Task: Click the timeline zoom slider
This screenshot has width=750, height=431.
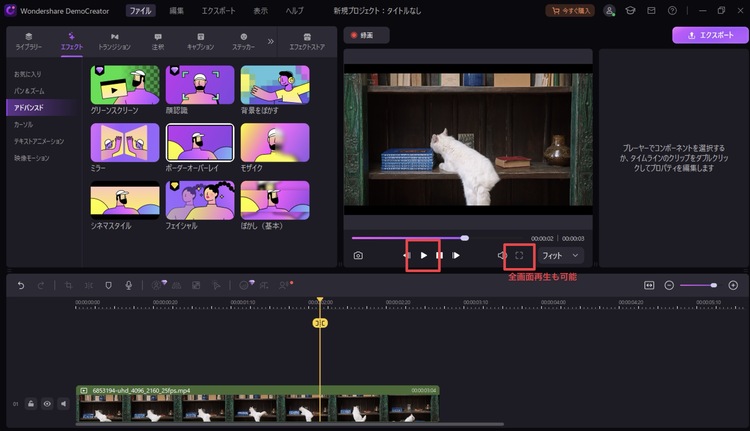Action: pos(698,286)
